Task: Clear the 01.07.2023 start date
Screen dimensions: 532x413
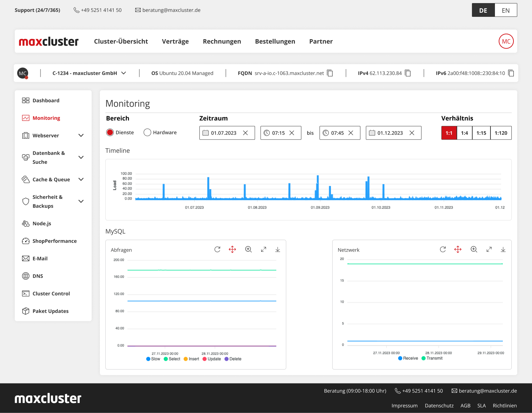Action: (x=245, y=133)
